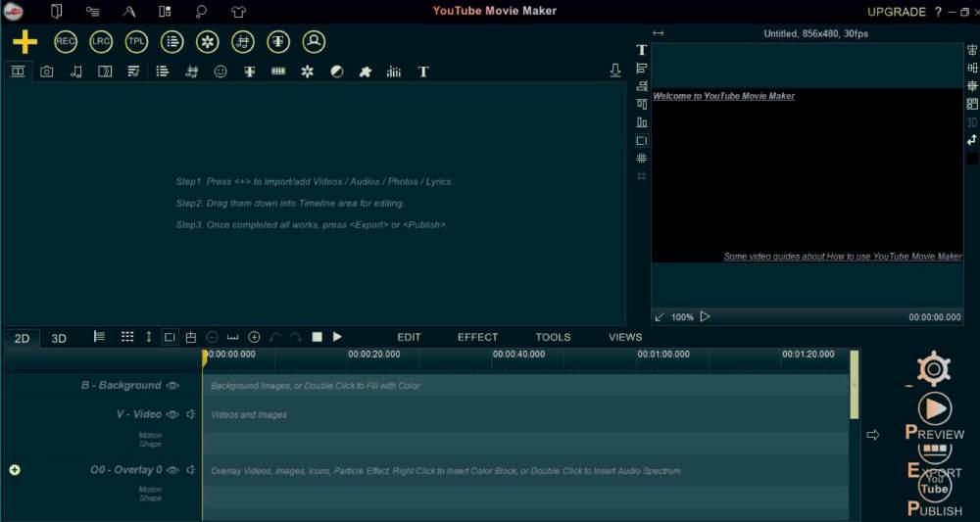The width and height of the screenshot is (980, 522).
Task: Open the TOOLS menu
Action: coord(553,337)
